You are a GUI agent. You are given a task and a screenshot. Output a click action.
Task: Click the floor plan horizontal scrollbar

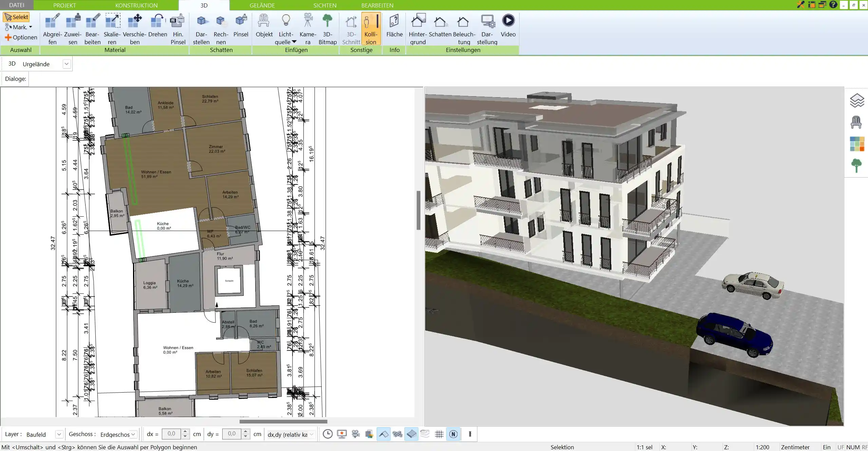coord(283,421)
